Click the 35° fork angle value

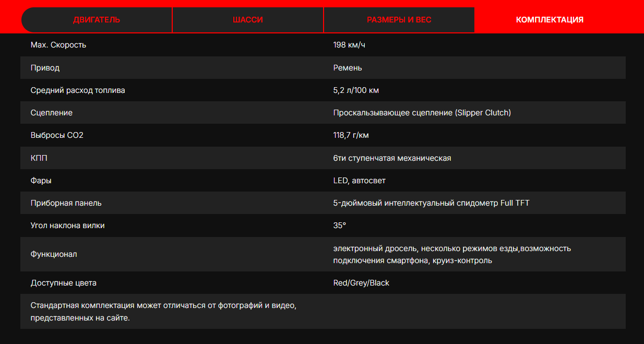click(339, 226)
